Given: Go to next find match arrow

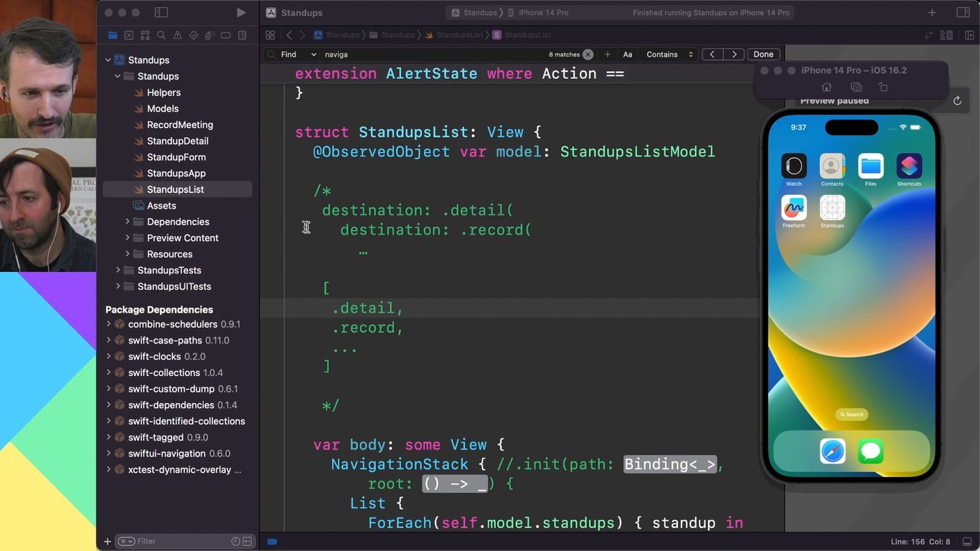Looking at the screenshot, I should click(x=733, y=55).
